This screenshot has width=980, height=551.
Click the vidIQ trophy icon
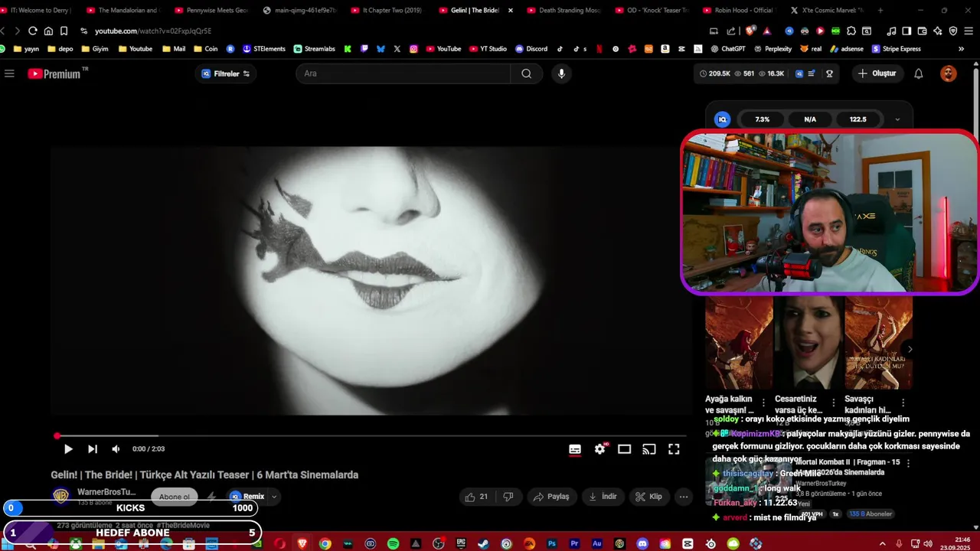point(829,73)
